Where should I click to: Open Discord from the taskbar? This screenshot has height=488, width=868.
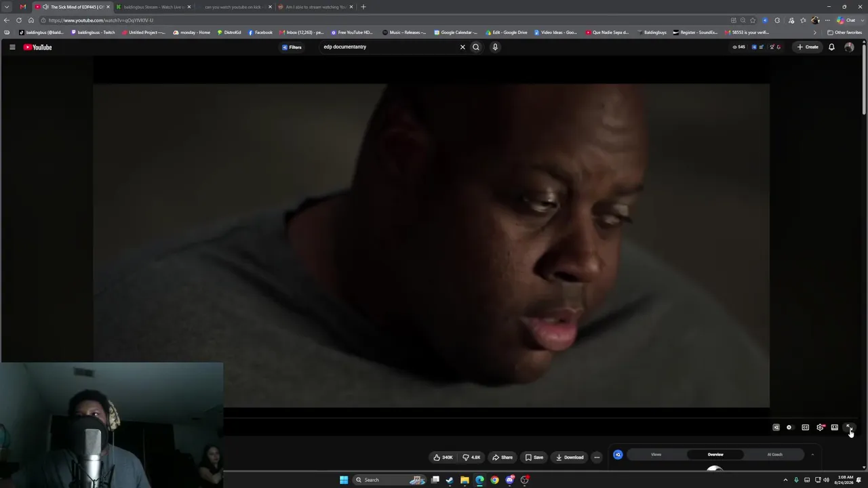point(510,480)
